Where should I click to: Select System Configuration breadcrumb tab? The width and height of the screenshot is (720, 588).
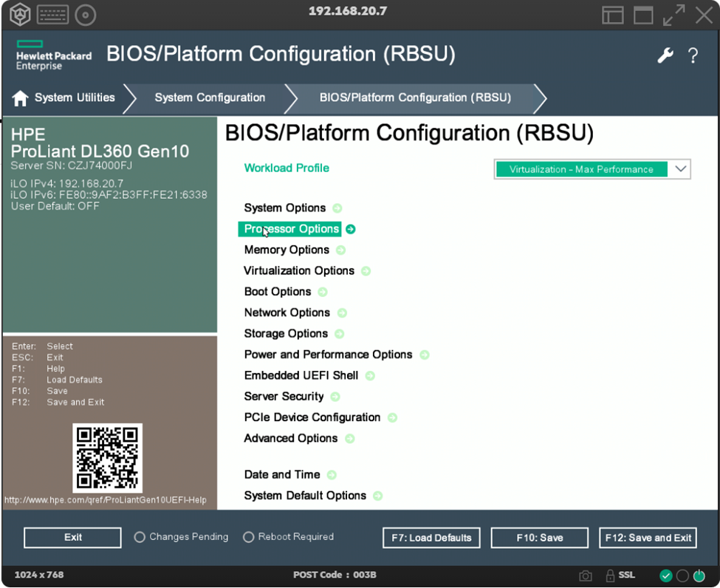tap(210, 98)
